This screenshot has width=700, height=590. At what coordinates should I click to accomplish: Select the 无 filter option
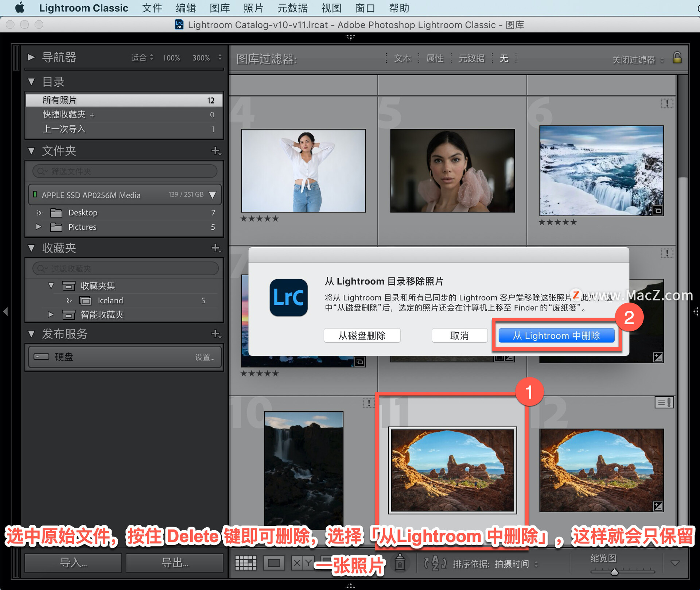504,58
